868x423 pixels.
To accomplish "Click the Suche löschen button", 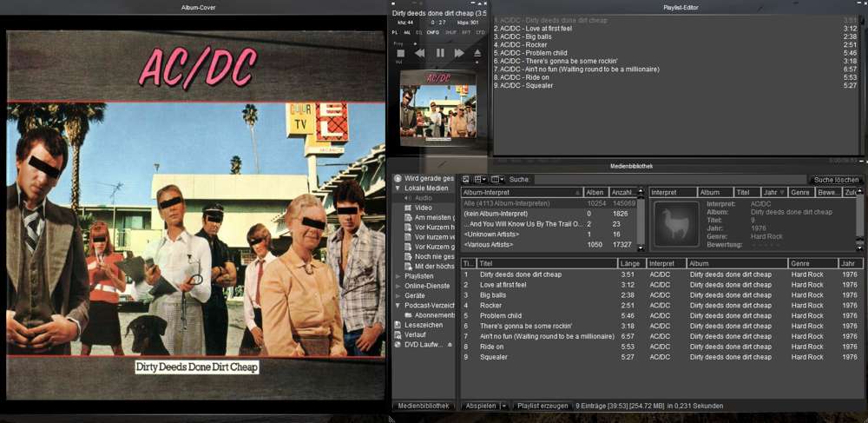I will pyautogui.click(x=836, y=179).
